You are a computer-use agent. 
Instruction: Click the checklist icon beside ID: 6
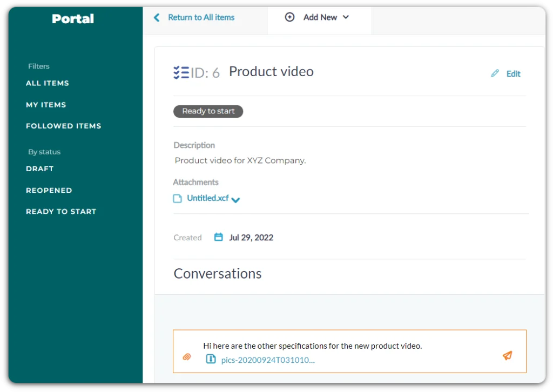(181, 72)
